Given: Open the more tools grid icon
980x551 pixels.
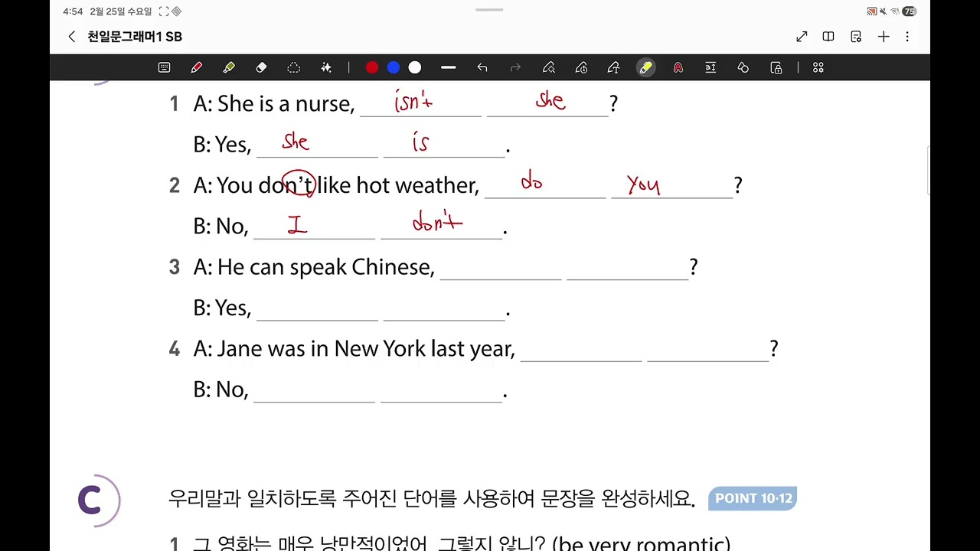Looking at the screenshot, I should pos(818,68).
